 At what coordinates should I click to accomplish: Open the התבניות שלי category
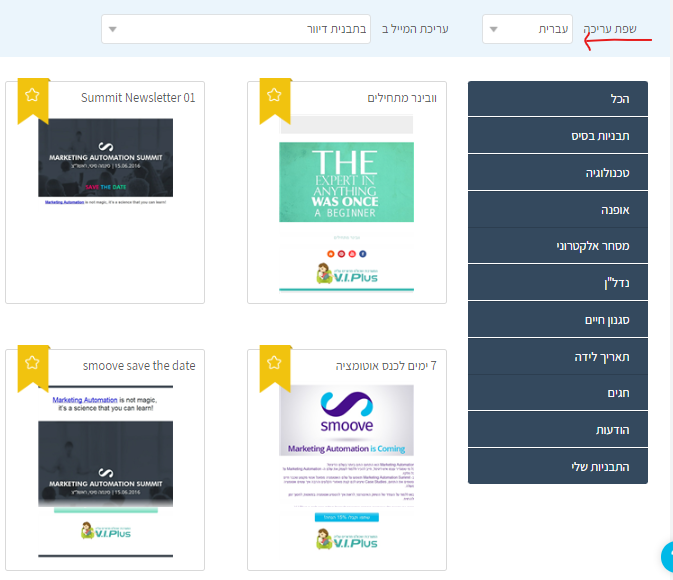click(x=557, y=466)
